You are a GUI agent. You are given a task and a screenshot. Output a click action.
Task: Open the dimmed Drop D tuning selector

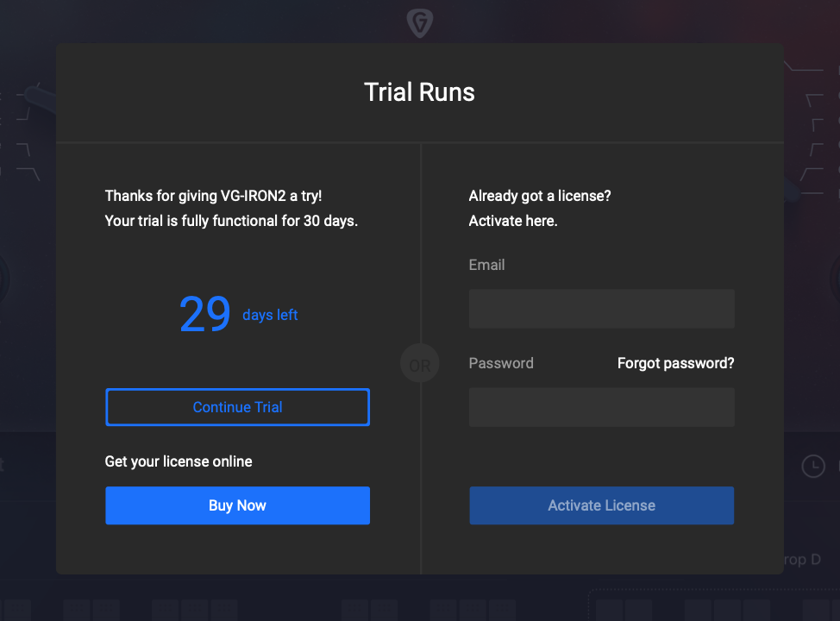click(802, 560)
